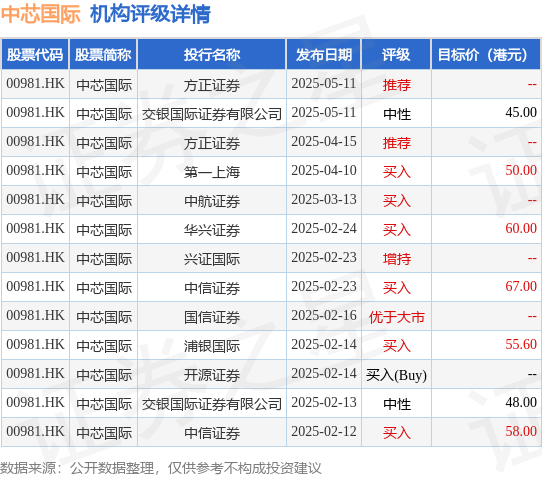Select the 中芯国际 title text
Screen dimensions: 542x477
(41, 14)
